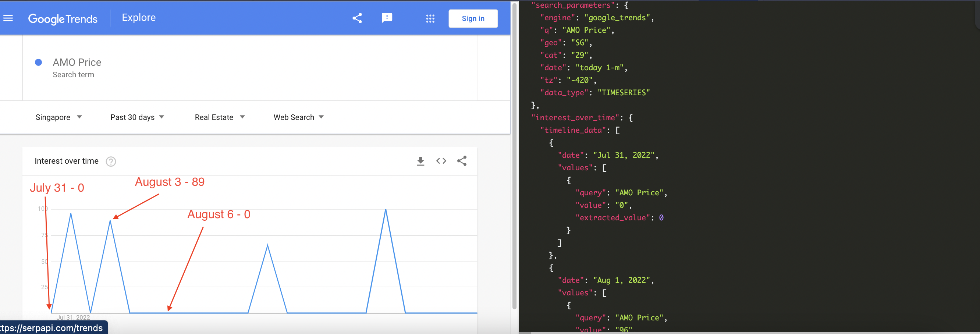Select the Google Trends logo
Viewport: 980px width, 334px height.
63,19
